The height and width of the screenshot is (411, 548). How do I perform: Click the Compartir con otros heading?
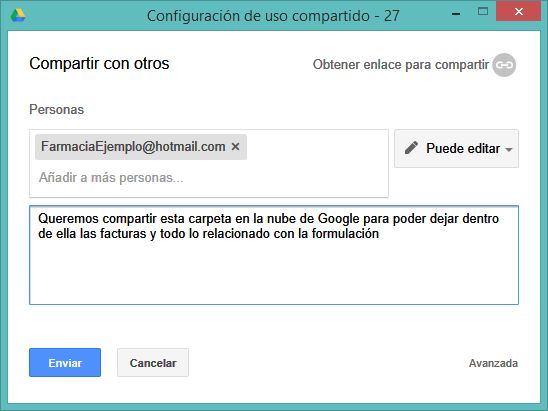[99, 64]
